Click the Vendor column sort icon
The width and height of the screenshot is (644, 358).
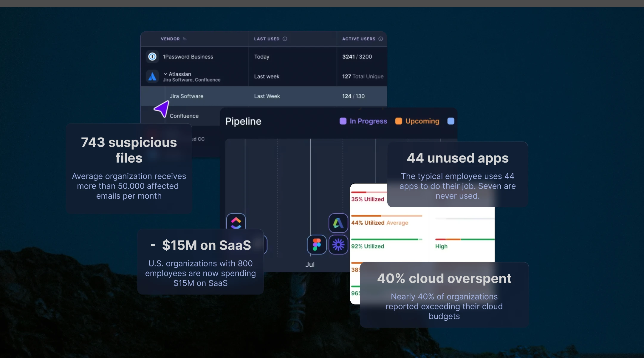tap(185, 39)
